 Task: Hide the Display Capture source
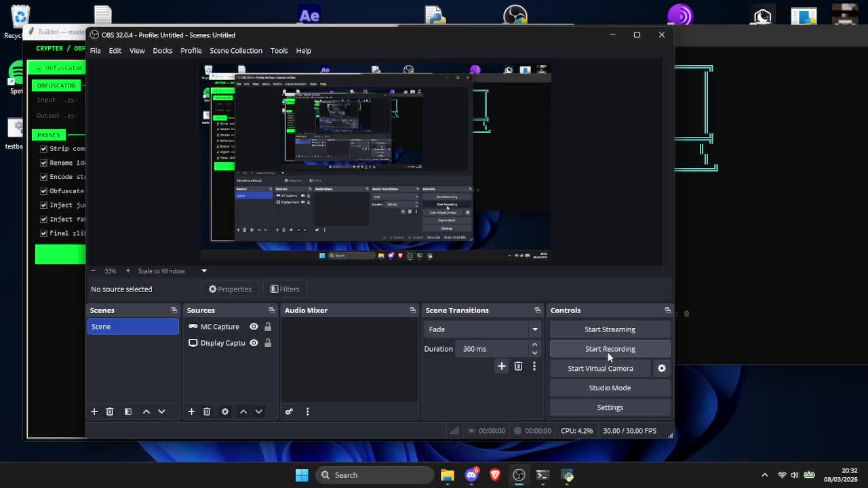254,343
